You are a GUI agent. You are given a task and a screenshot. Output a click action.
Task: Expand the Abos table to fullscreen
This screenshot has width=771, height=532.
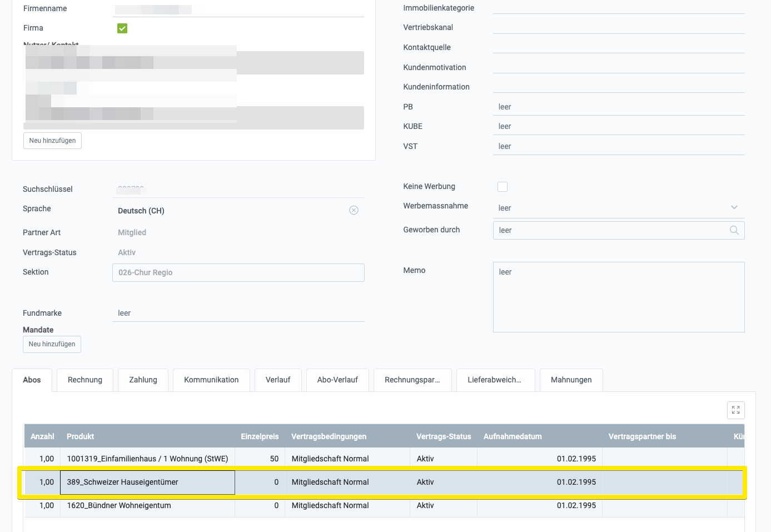point(735,410)
